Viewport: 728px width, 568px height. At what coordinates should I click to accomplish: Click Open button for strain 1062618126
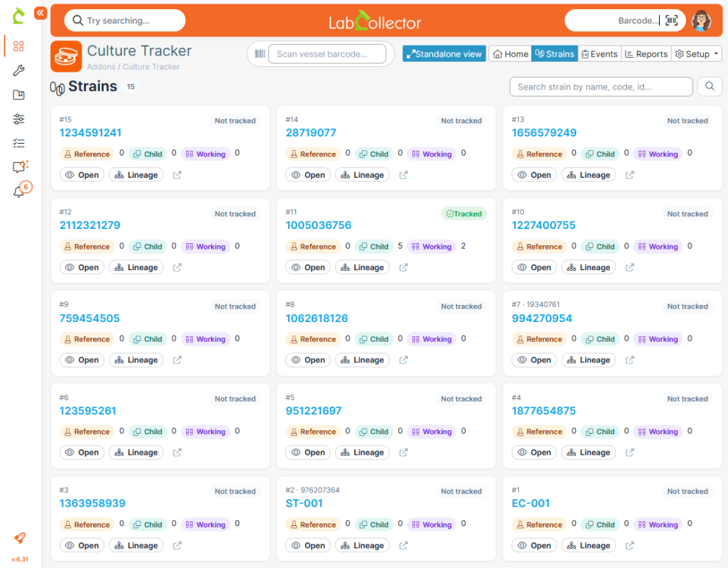click(309, 360)
